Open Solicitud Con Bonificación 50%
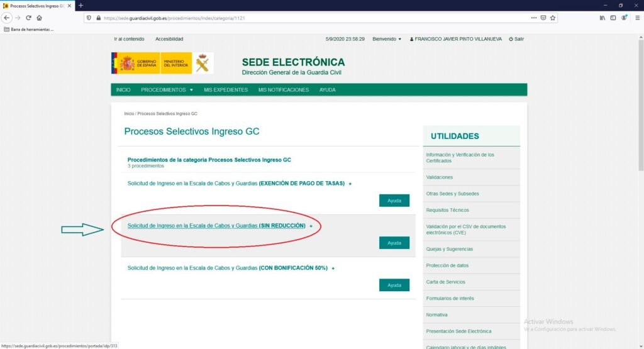This screenshot has width=644, height=349. (x=228, y=268)
